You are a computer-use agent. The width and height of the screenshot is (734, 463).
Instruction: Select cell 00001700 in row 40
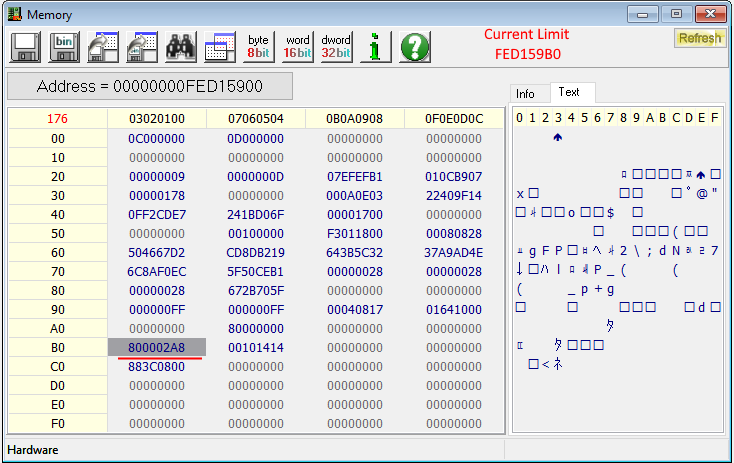click(355, 214)
